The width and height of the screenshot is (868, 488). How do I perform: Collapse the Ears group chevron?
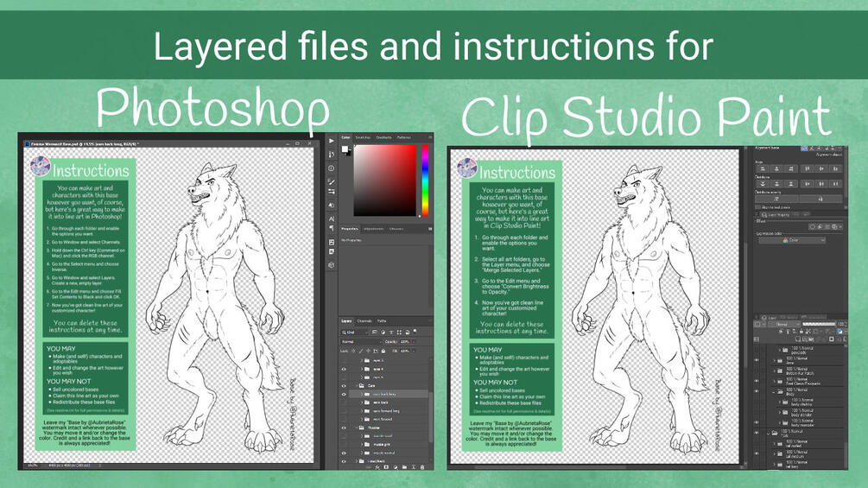(357, 385)
